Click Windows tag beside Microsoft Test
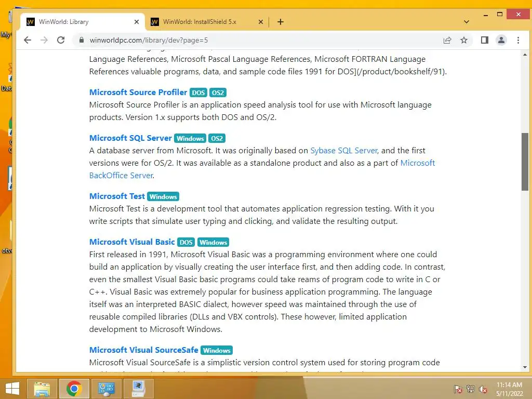Viewport: 532px width, 399px height. point(163,196)
